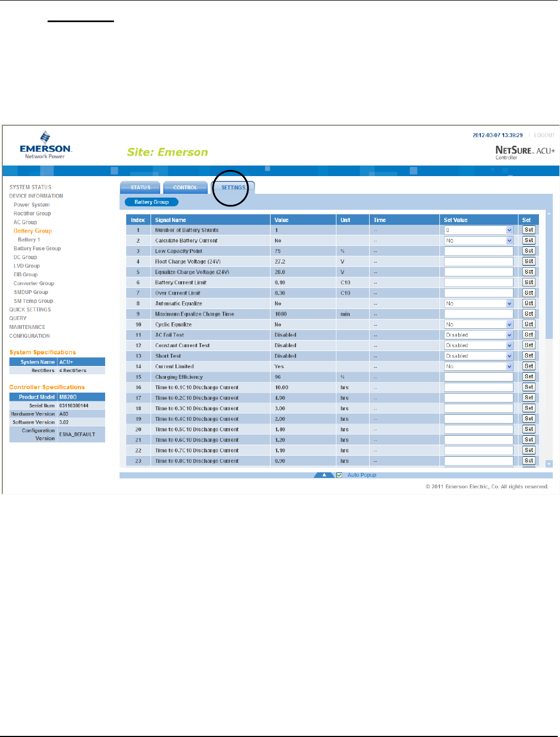The width and height of the screenshot is (560, 737).
Task: Click the '4 Rectifiers' value in System Specifications
Action: point(72,370)
